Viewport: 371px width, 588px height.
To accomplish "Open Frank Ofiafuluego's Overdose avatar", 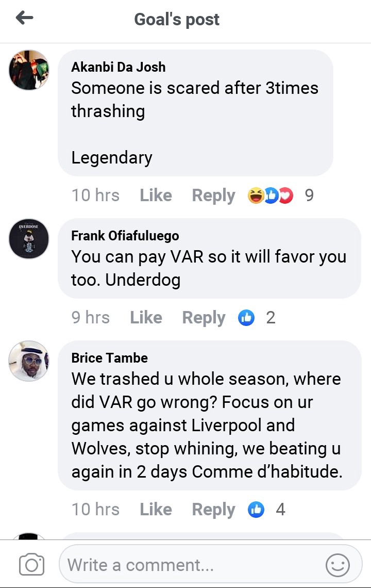I will (29, 239).
